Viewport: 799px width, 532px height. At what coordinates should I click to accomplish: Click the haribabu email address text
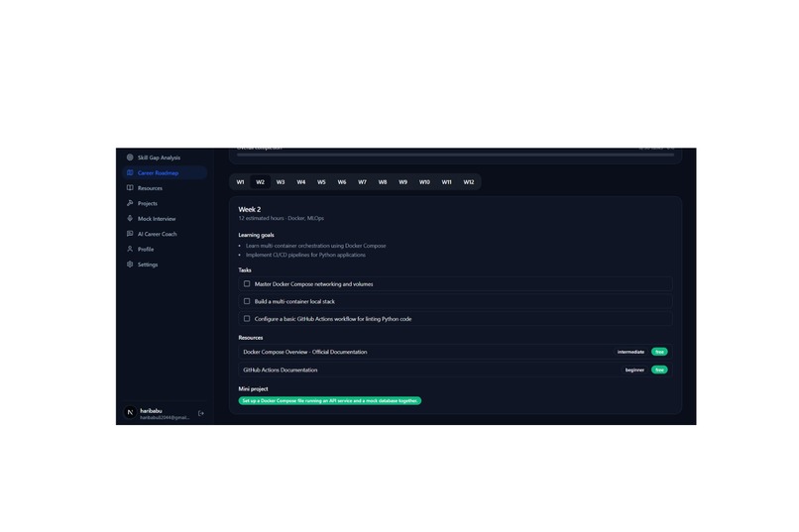click(165, 417)
